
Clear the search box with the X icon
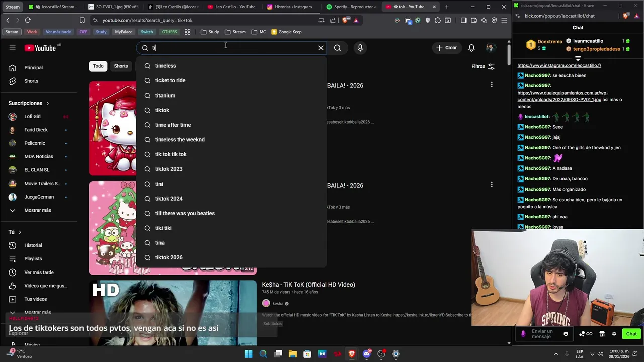click(321, 48)
